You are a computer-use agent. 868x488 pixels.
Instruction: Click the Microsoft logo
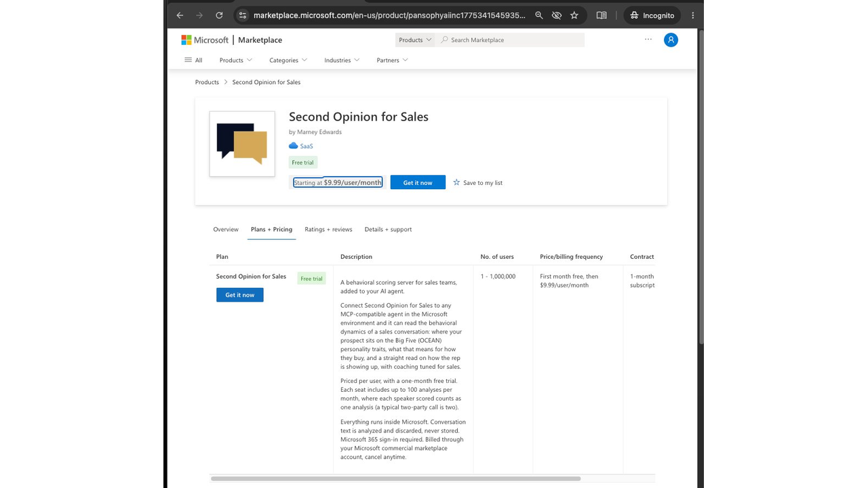(205, 40)
